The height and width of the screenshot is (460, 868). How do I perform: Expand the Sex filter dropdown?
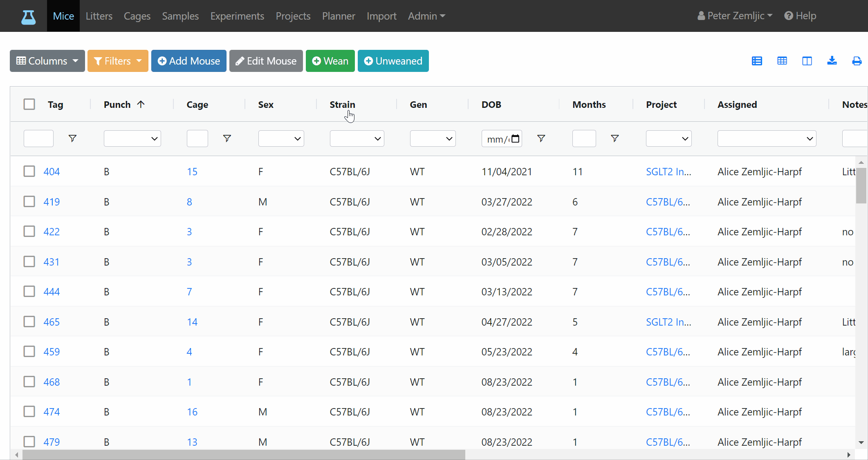(281, 138)
